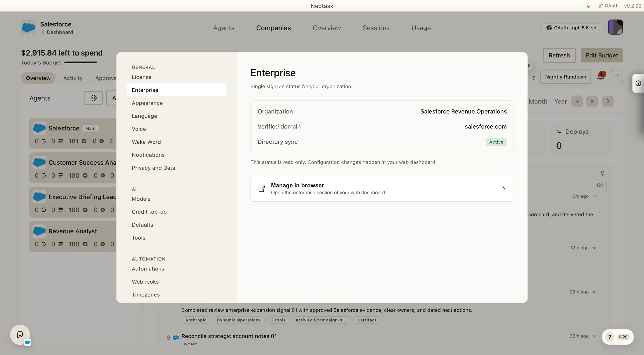Open the Activity tab under budget
Viewport: 644px width, 355px height.
pyautogui.click(x=73, y=78)
